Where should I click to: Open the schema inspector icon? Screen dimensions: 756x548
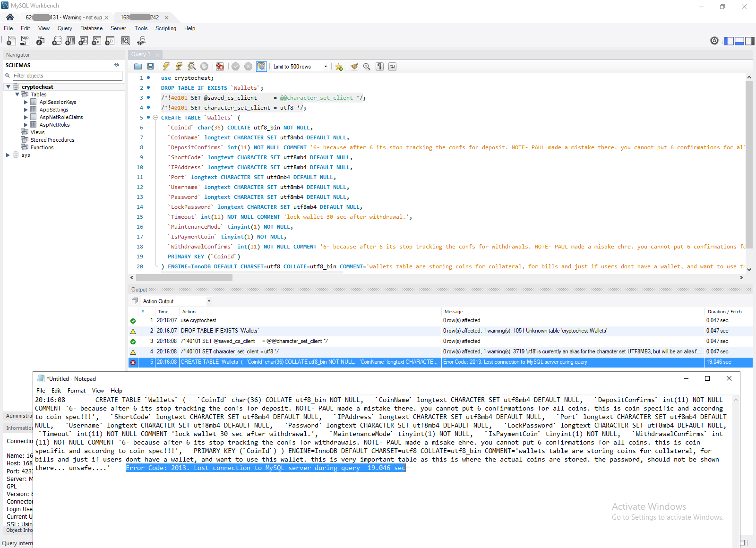tap(41, 41)
